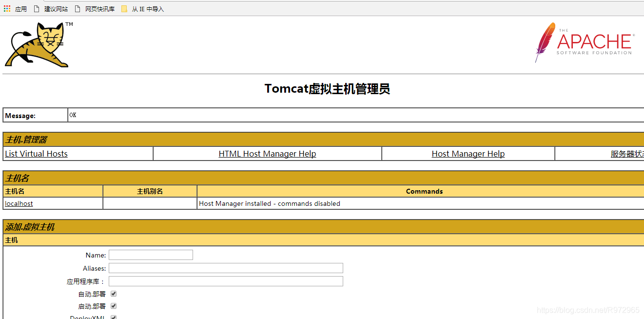Open the 服务器状态 link
The height and width of the screenshot is (319, 644).
[x=627, y=154]
